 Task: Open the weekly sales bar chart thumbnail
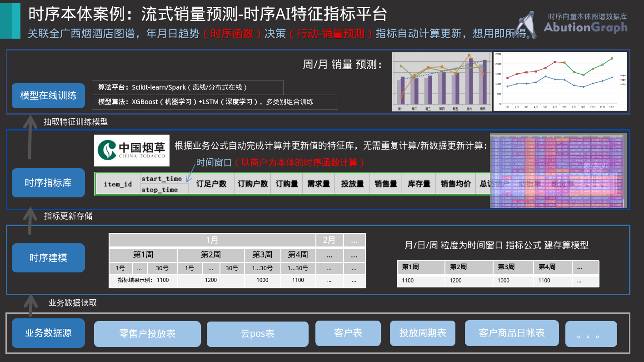click(x=442, y=81)
